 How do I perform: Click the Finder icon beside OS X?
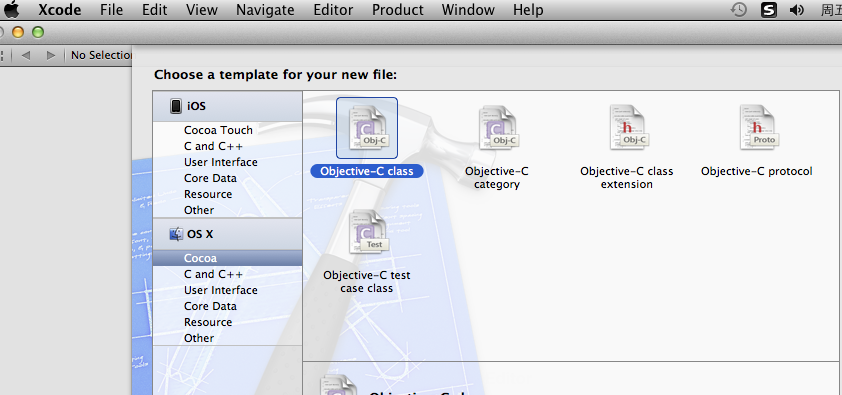pos(176,234)
